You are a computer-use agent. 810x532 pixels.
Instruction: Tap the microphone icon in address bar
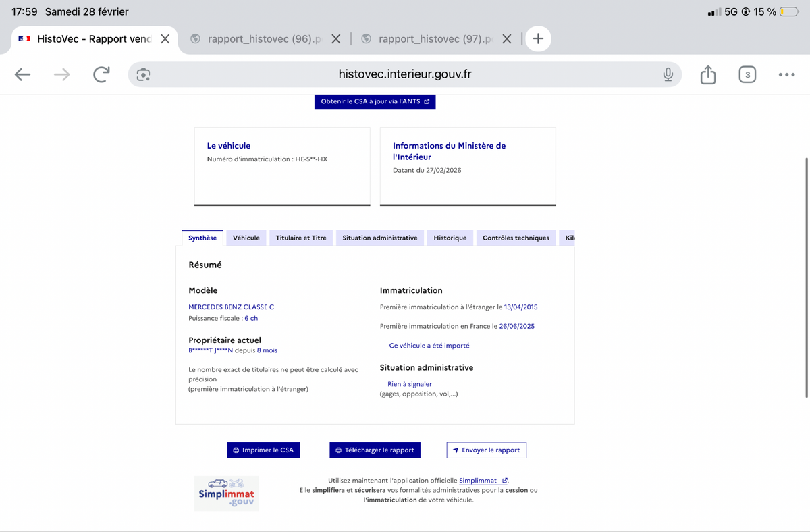[x=668, y=74]
